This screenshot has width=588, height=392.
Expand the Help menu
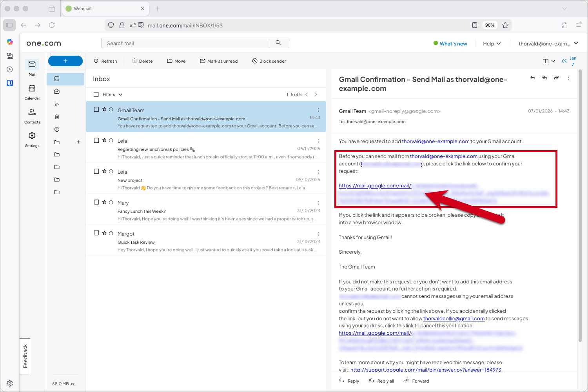click(x=492, y=44)
